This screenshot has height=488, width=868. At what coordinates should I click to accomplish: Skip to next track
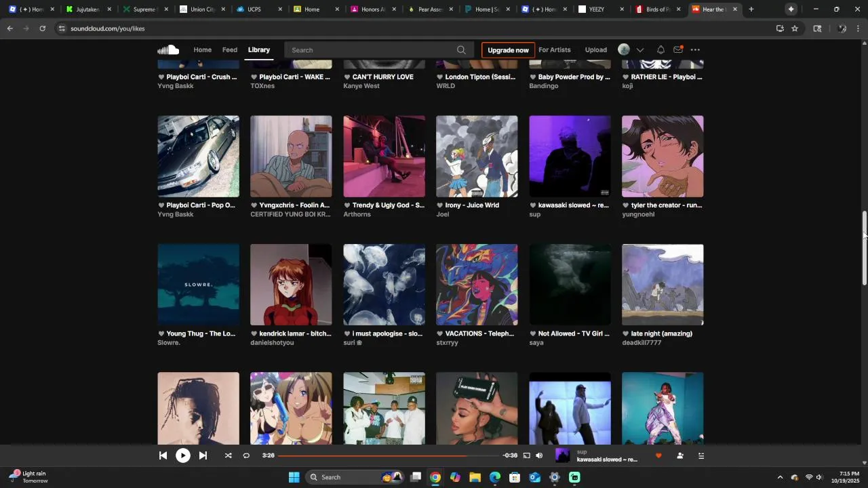coord(203,456)
